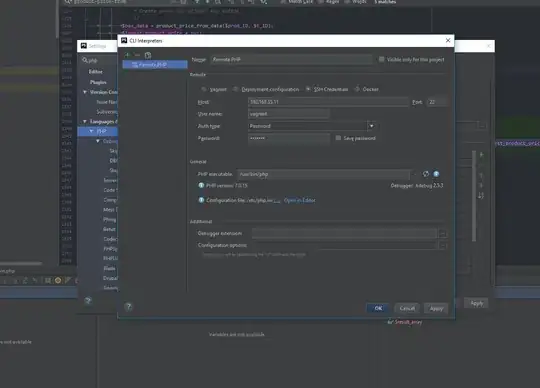Copy the selected interpreter configuration

(x=148, y=55)
